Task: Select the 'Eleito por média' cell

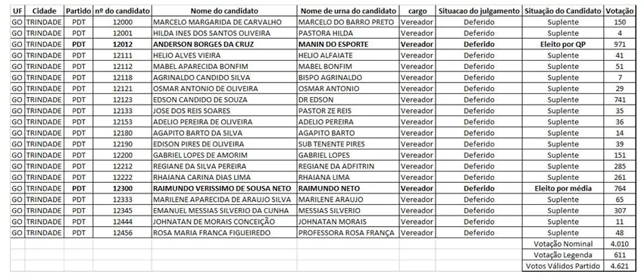Action: click(563, 188)
